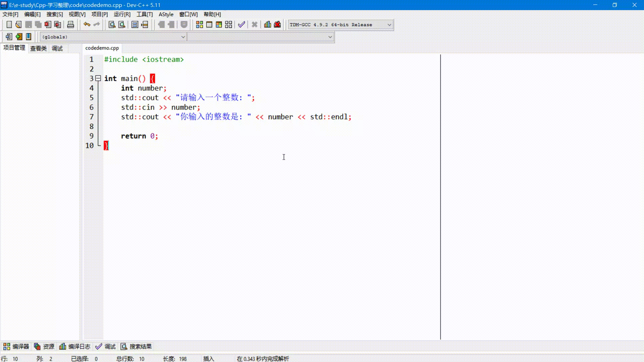The width and height of the screenshot is (644, 362).
Task: Click the open file icon
Action: [x=18, y=24]
